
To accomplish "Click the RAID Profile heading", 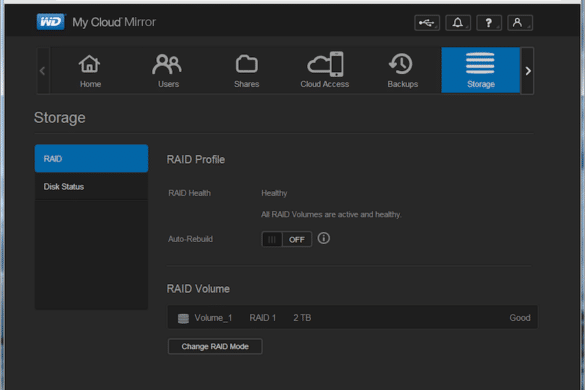I will (x=196, y=160).
